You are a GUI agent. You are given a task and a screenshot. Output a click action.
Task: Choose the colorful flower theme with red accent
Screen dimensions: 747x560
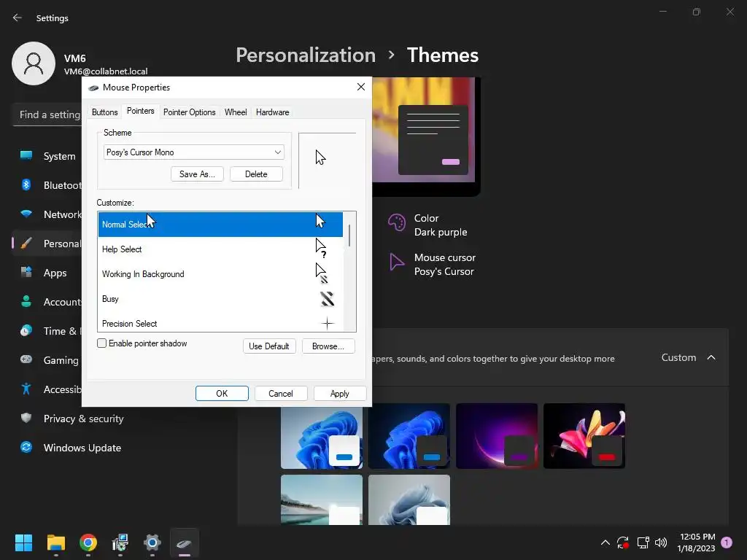click(584, 436)
